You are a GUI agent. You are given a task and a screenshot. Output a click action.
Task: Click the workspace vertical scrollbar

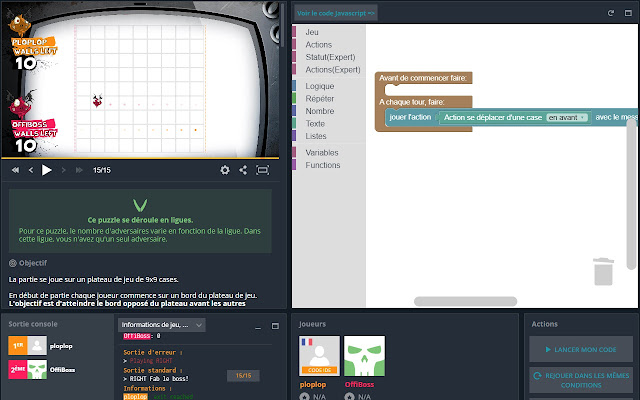click(631, 194)
